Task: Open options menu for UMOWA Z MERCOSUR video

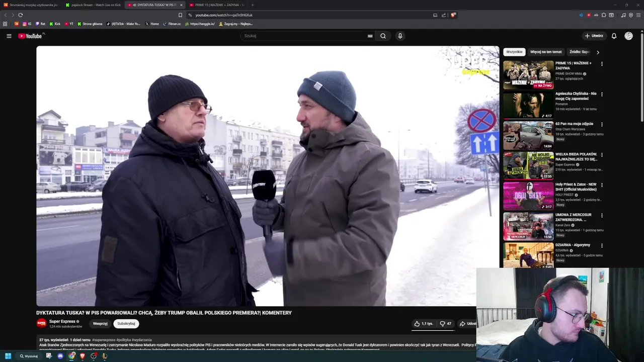Action: pos(602,215)
